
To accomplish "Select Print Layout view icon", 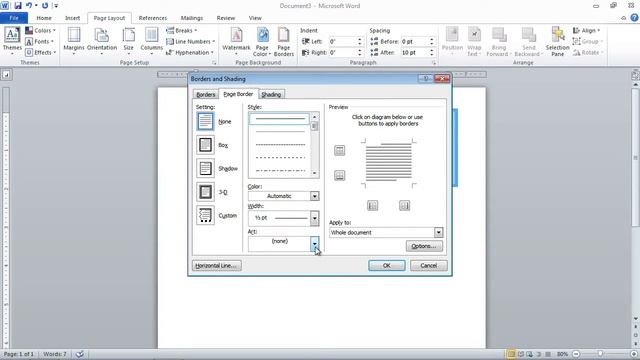I will point(511,354).
